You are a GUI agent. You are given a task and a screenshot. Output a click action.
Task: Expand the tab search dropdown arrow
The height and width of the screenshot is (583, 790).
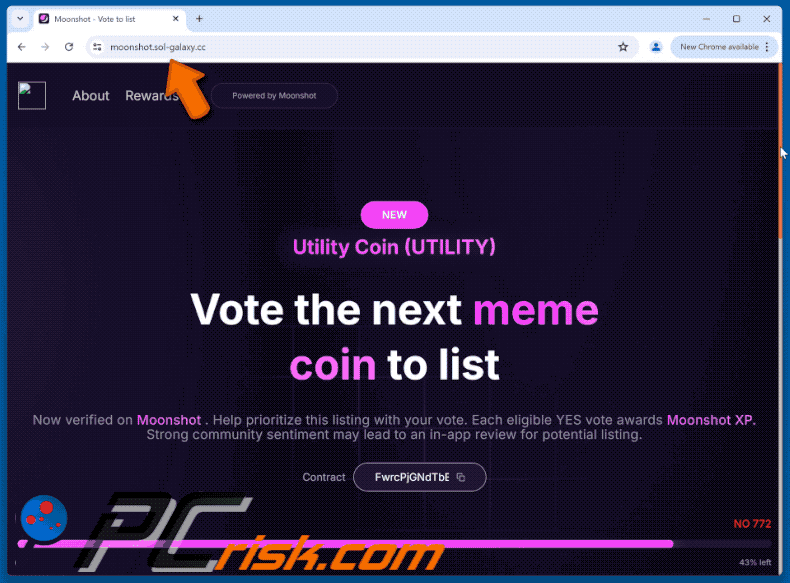tap(20, 19)
